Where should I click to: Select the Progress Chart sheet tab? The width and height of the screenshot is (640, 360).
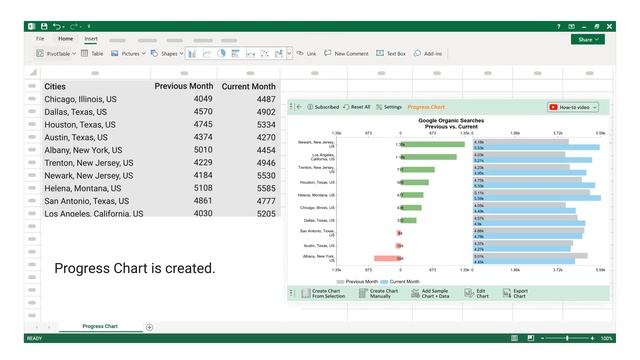point(100,327)
